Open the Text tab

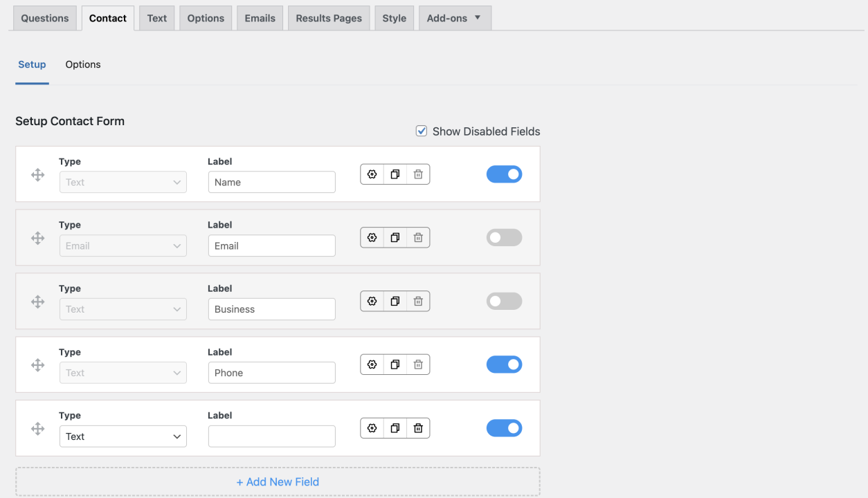157,18
